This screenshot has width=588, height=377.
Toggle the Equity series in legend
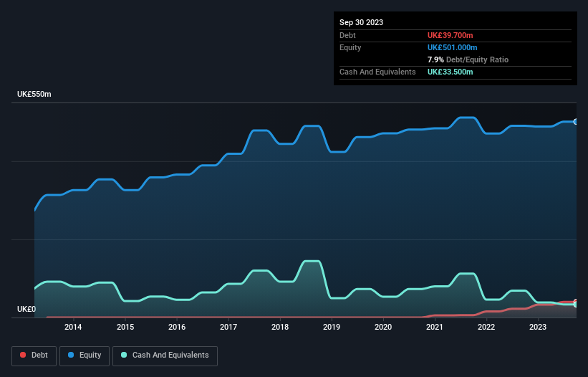point(85,355)
